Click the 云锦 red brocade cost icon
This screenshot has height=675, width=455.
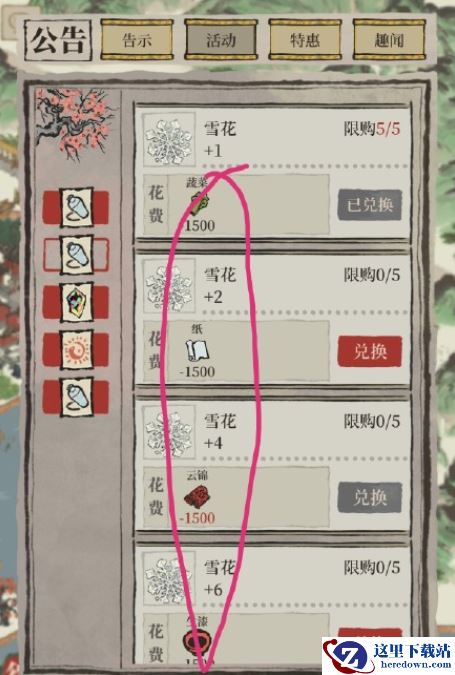pyautogui.click(x=197, y=496)
